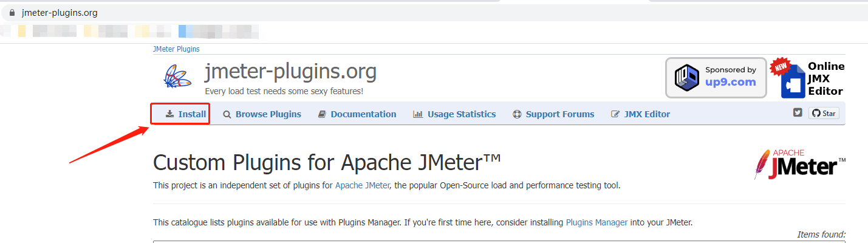
Task: Open the Support Forums menu item
Action: click(x=553, y=114)
